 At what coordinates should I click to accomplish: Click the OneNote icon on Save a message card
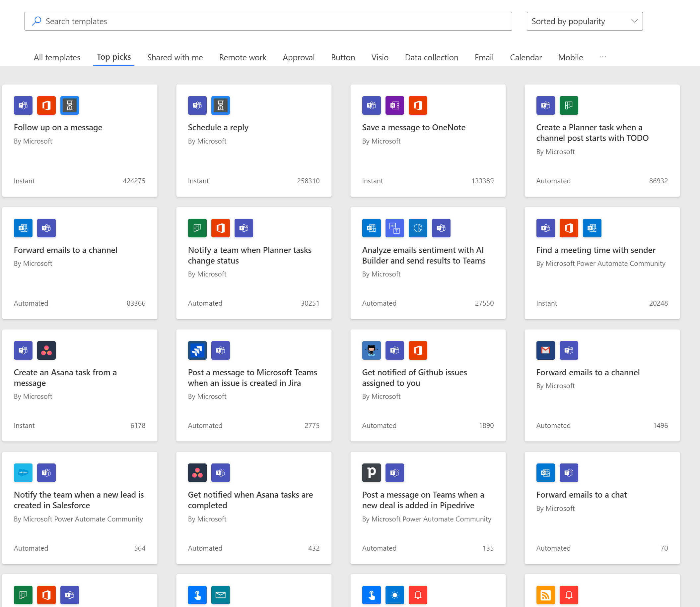(x=394, y=105)
